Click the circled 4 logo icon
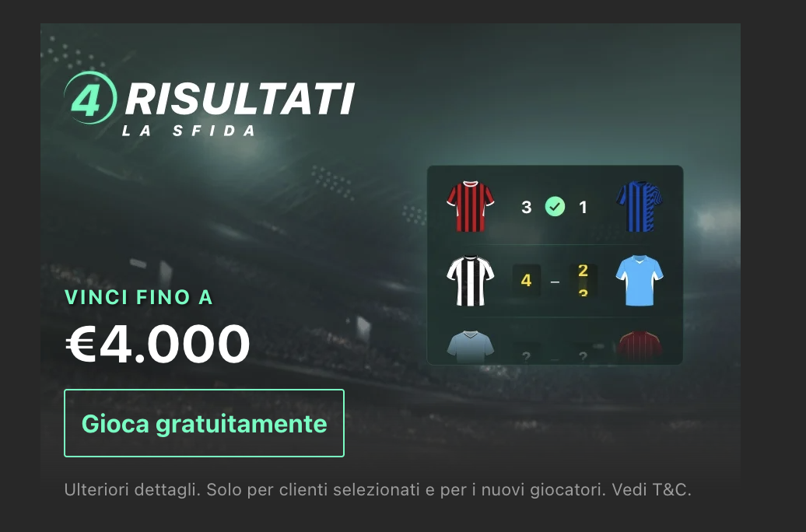This screenshot has height=532, width=806. pyautogui.click(x=90, y=98)
